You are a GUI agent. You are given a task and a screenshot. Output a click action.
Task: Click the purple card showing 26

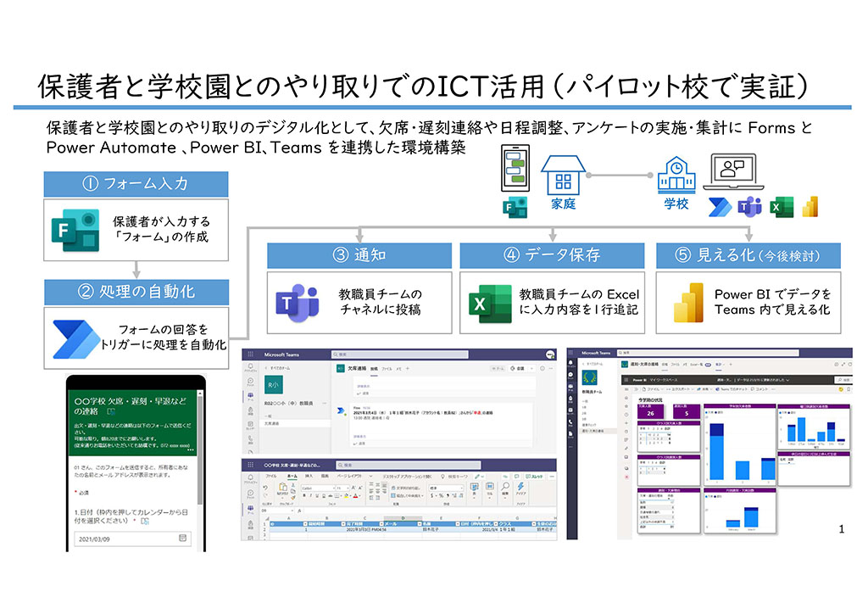point(650,411)
